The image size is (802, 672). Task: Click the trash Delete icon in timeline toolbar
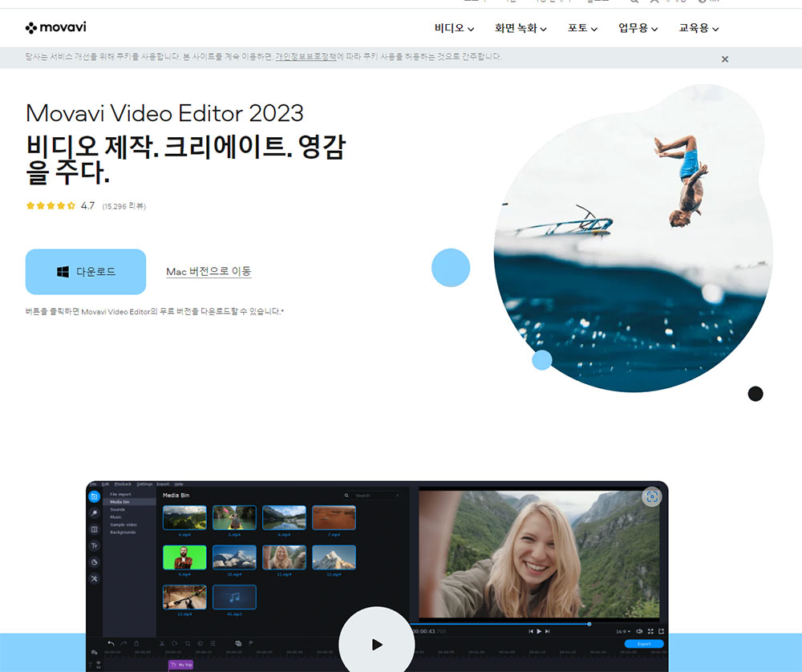(136, 643)
